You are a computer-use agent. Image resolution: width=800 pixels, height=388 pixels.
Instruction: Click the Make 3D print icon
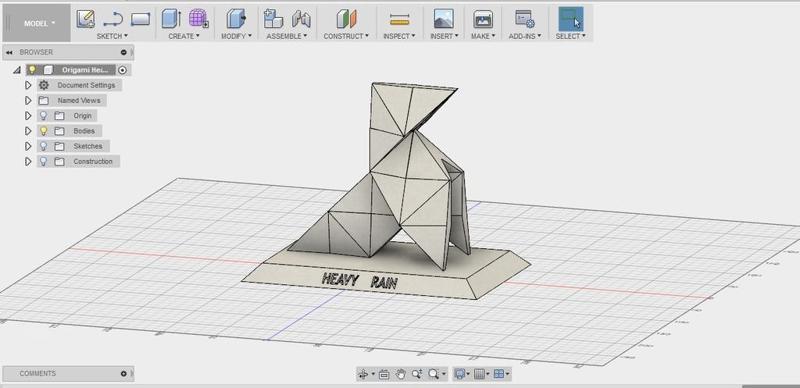point(483,19)
